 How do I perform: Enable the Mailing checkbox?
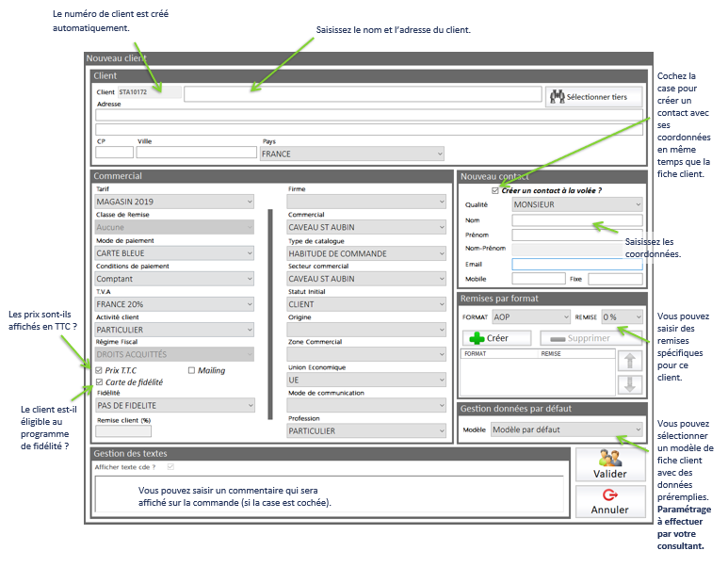point(192,370)
